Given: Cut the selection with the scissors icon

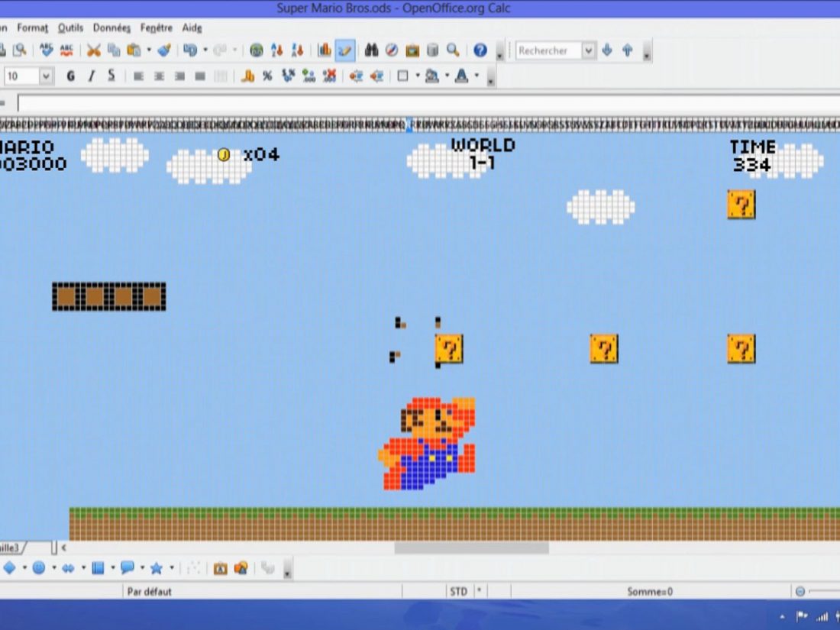Looking at the screenshot, I should tap(94, 50).
